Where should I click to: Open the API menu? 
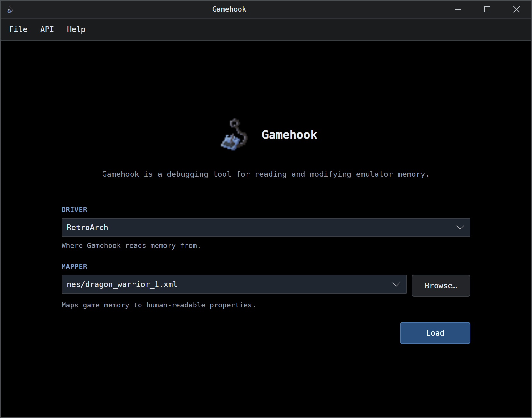tap(47, 29)
